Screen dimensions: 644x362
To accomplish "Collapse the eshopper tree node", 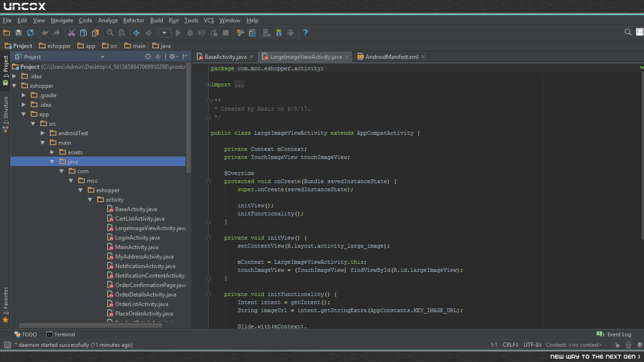I will [14, 86].
